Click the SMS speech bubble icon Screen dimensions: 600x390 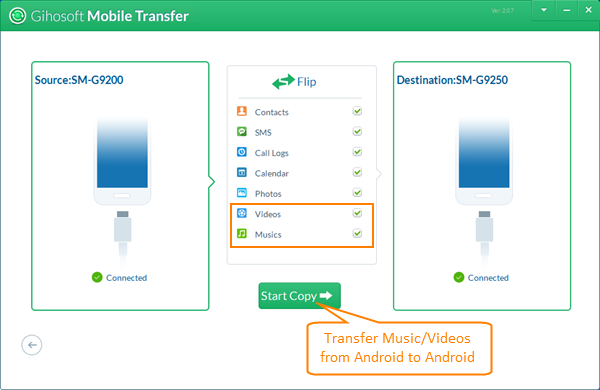(242, 132)
